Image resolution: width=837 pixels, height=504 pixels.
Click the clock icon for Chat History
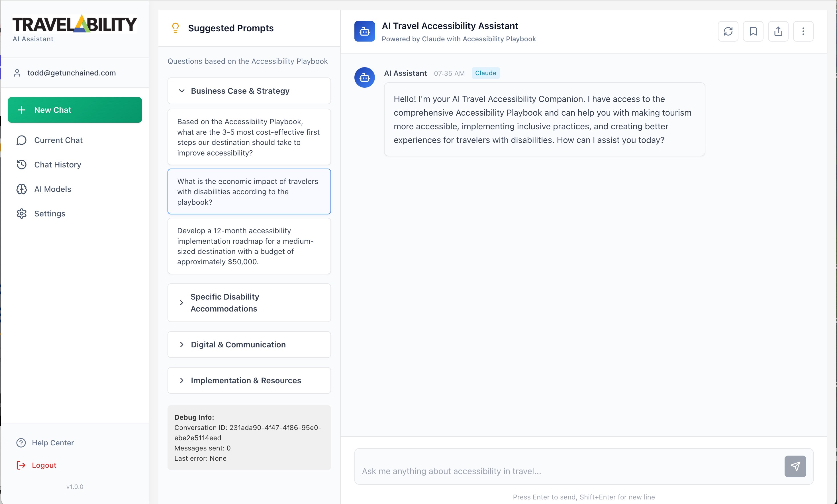pyautogui.click(x=21, y=165)
